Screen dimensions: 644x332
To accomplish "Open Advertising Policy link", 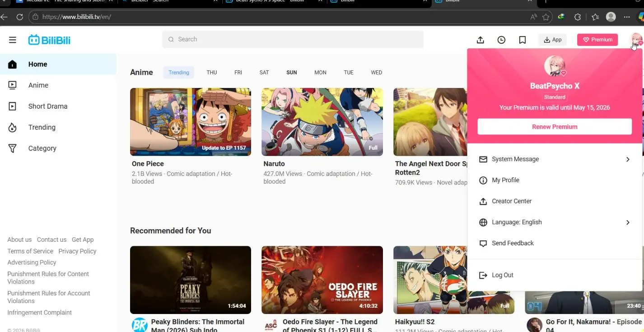I will 32,263.
